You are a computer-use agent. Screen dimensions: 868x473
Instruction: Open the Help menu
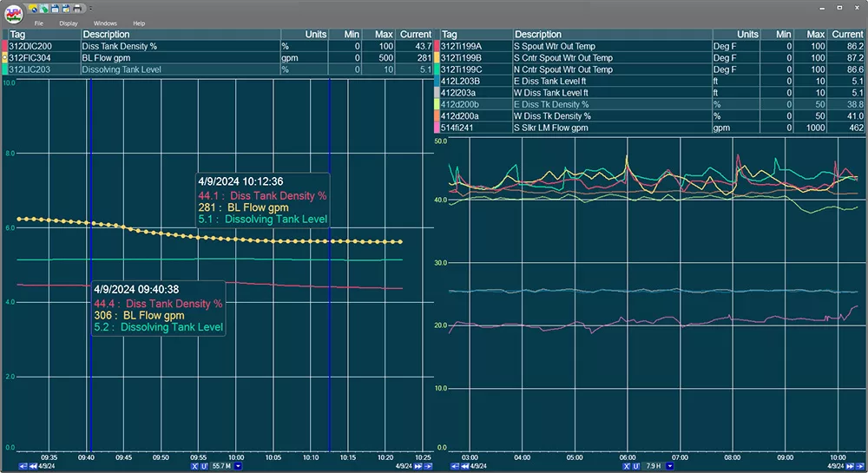point(139,23)
